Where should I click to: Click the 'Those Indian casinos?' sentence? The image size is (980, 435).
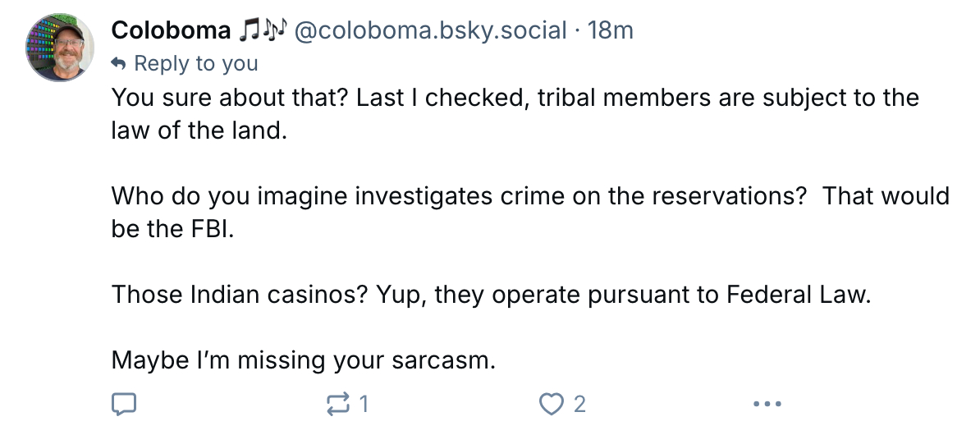(488, 294)
